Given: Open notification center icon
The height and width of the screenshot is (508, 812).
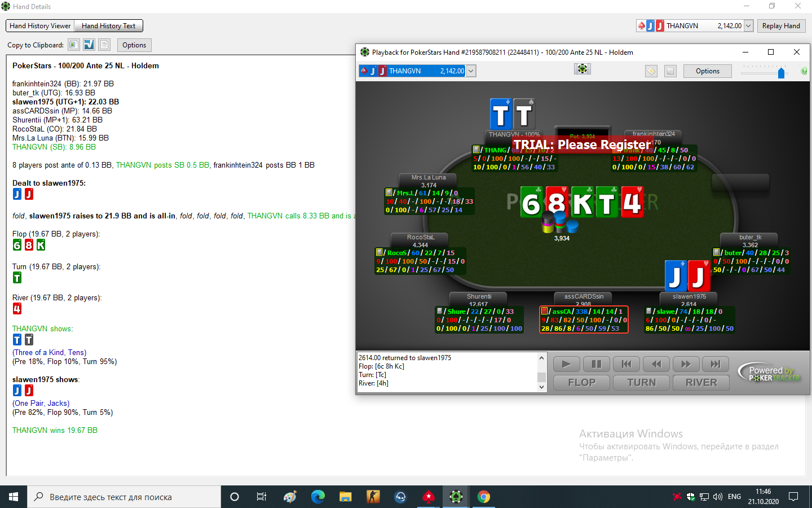Looking at the screenshot, I should click(793, 497).
